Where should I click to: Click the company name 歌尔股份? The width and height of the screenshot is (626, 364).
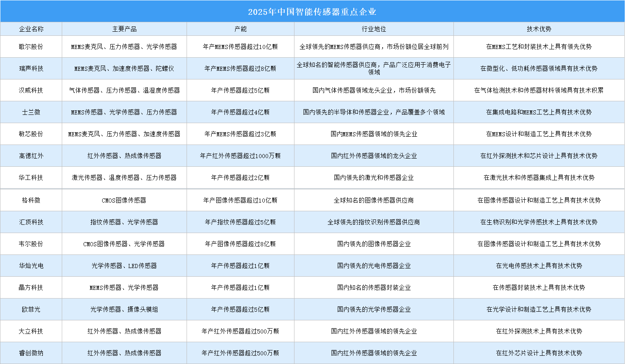pyautogui.click(x=31, y=47)
